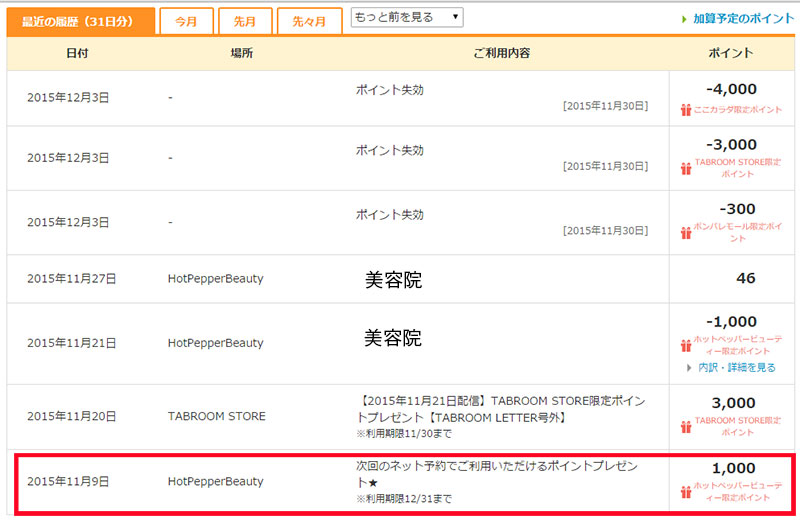The image size is (800, 528).
Task: Click [2015年11月30日] in the -300 row
Action: [x=606, y=231]
